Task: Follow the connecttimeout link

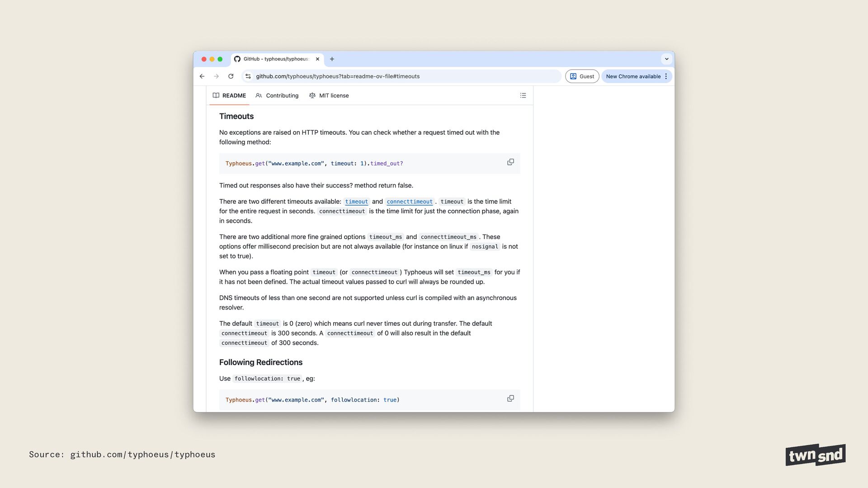Action: point(410,202)
